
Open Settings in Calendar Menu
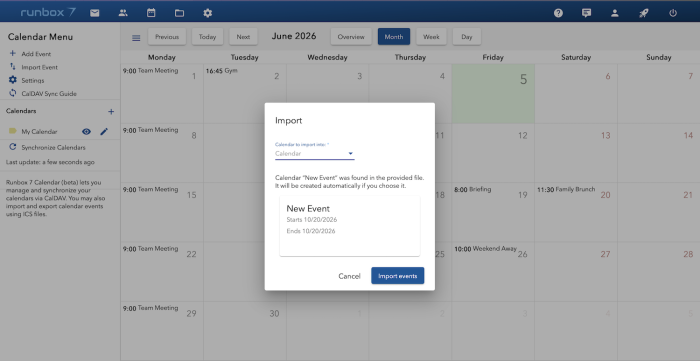tap(33, 81)
